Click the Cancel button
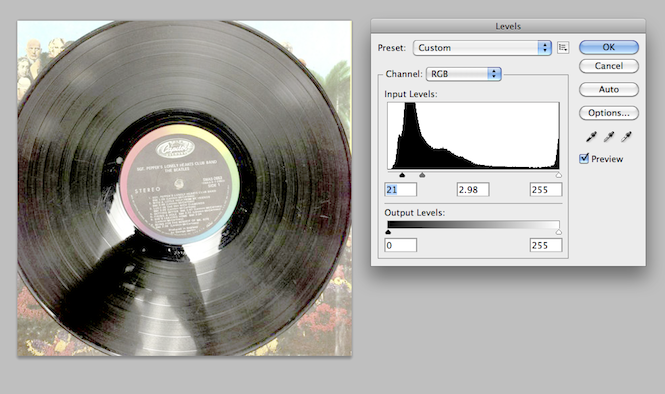The width and height of the screenshot is (665, 394). click(609, 66)
